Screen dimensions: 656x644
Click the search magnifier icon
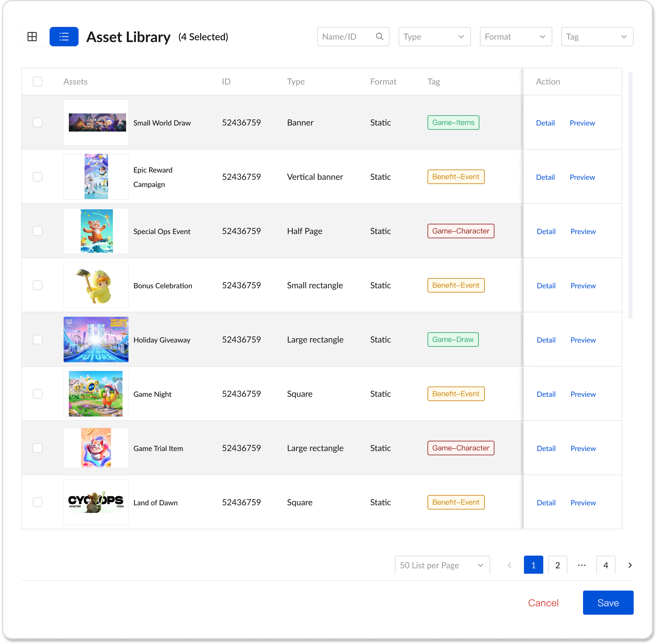tap(379, 37)
